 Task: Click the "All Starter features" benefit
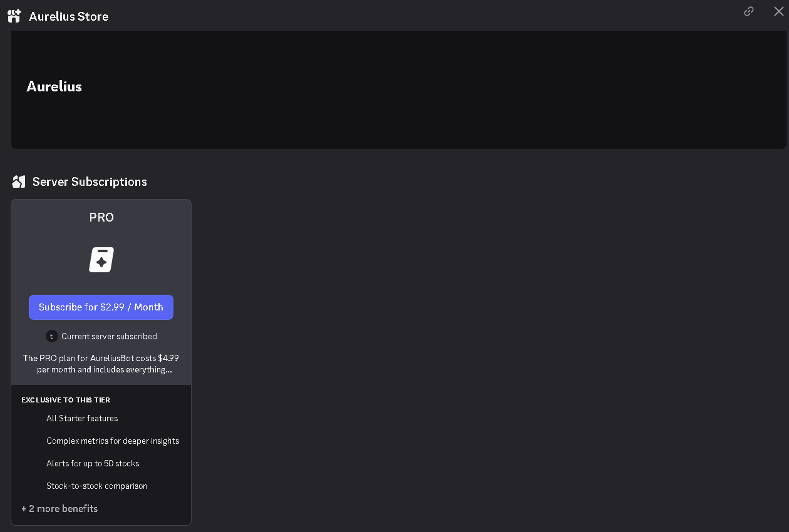click(x=82, y=418)
